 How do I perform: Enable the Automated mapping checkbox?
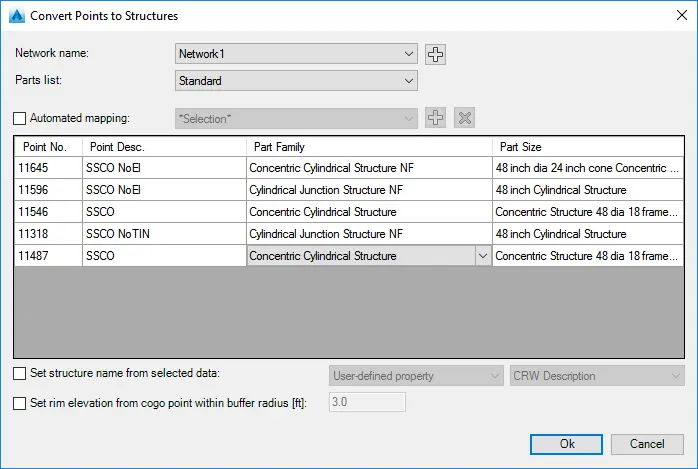[x=20, y=118]
